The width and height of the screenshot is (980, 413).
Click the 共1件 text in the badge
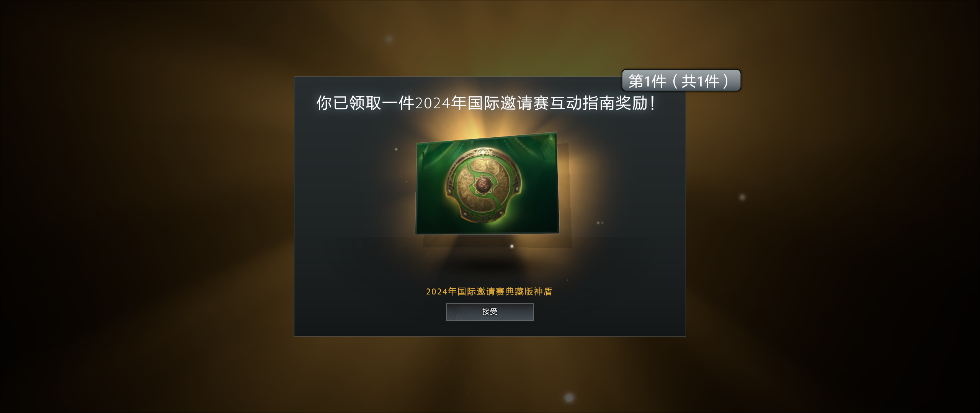tap(700, 81)
